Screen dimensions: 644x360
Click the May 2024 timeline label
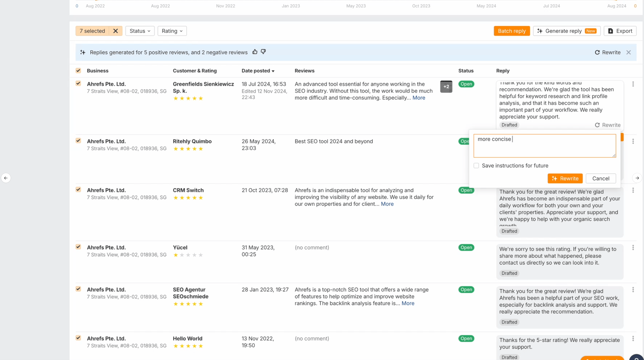pyautogui.click(x=486, y=6)
